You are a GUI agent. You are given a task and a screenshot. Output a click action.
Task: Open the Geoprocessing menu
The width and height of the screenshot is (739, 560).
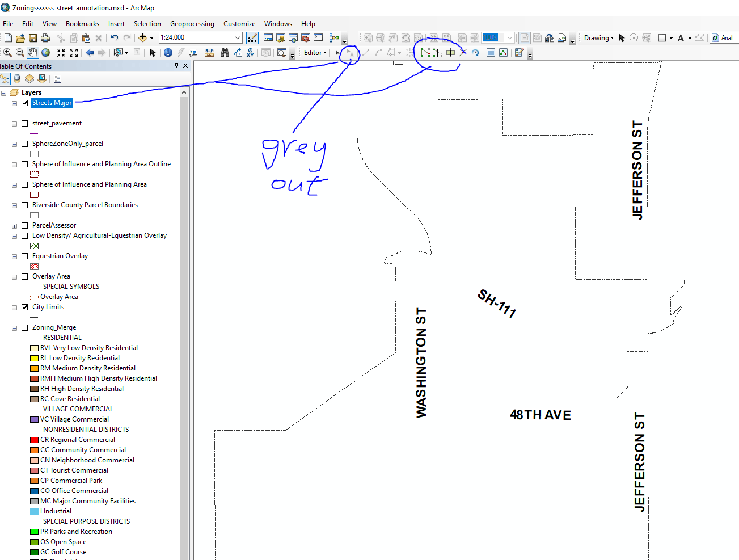point(192,24)
